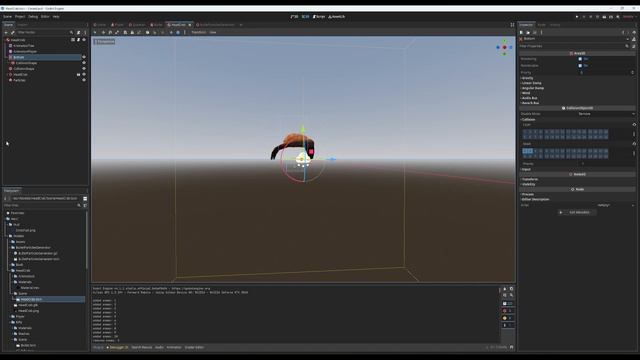
Task: Click the add child node plus icon
Action: pos(6,32)
